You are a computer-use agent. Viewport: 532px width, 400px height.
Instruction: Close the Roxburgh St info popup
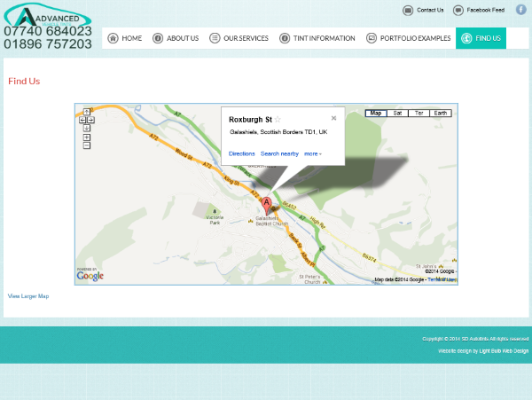pos(334,117)
